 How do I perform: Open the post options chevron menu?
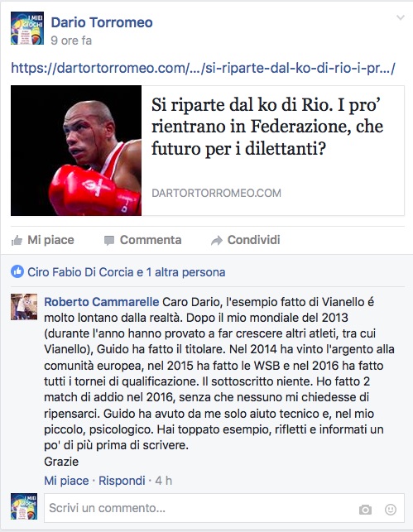click(x=401, y=17)
